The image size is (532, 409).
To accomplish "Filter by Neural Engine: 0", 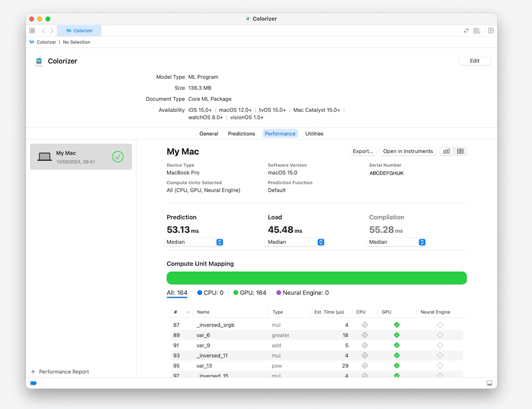I will 302,293.
